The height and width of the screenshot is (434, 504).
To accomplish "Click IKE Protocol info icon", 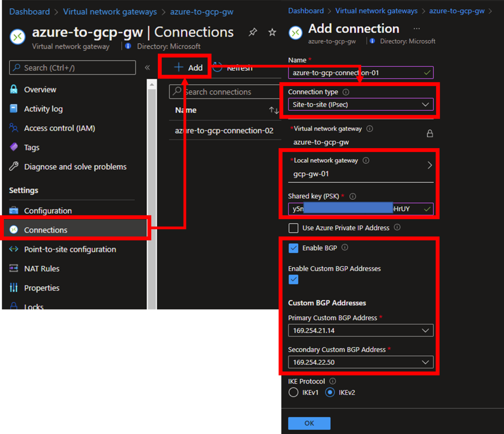I will click(333, 381).
